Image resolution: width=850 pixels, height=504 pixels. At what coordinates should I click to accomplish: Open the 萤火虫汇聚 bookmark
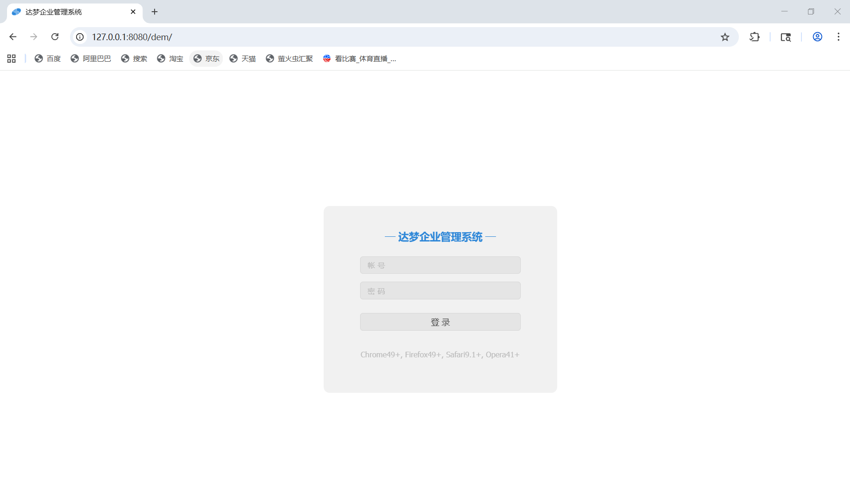pos(290,58)
